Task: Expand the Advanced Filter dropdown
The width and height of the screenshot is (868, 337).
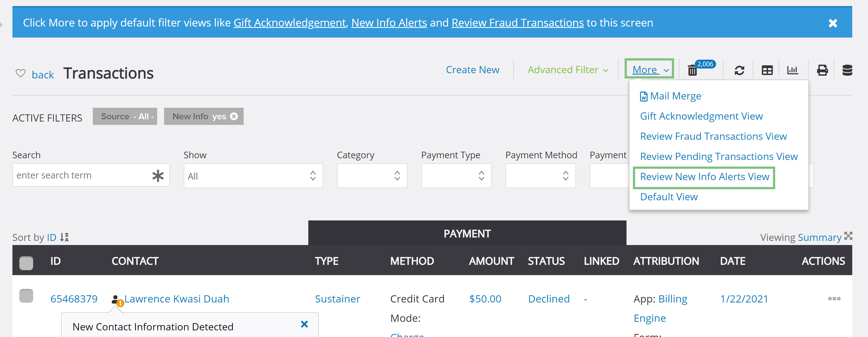Action: tap(568, 70)
